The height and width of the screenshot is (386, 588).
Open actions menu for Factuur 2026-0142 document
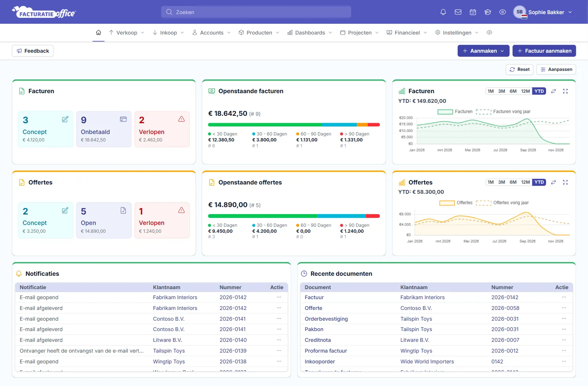click(x=564, y=297)
